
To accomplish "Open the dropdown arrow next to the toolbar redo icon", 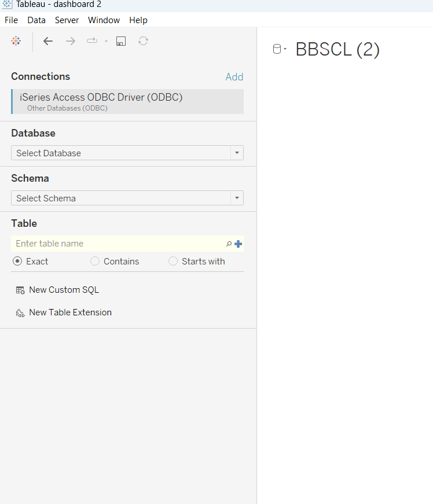I will pos(106,42).
